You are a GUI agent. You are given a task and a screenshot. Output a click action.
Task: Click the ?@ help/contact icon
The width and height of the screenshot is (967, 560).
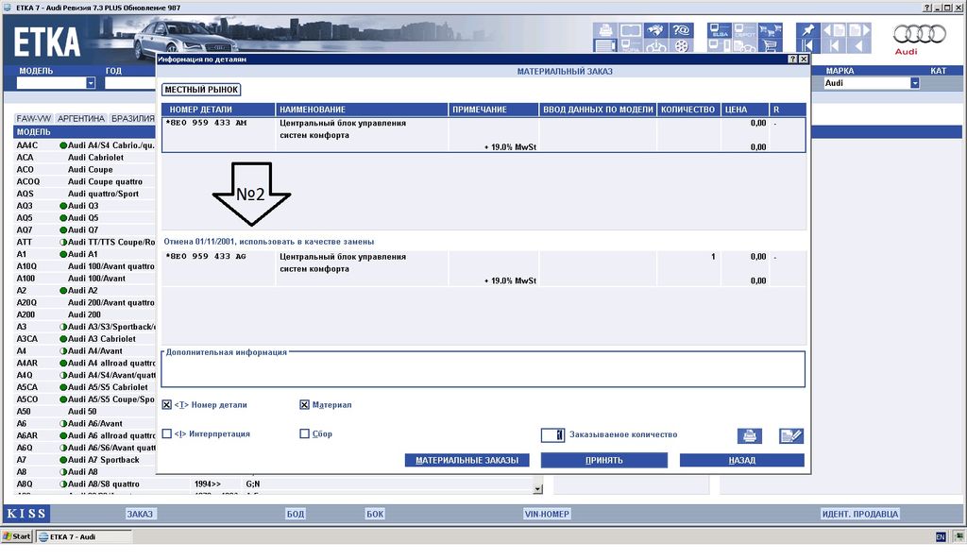682,30
